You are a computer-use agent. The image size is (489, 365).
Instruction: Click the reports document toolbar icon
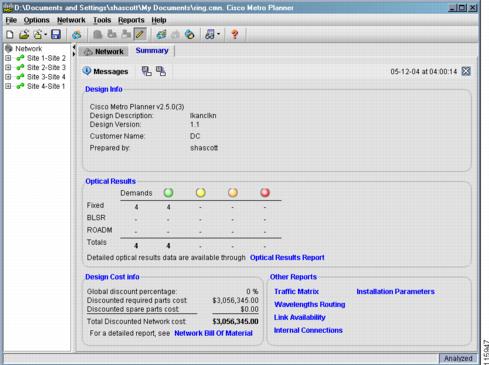pyautogui.click(x=210, y=34)
